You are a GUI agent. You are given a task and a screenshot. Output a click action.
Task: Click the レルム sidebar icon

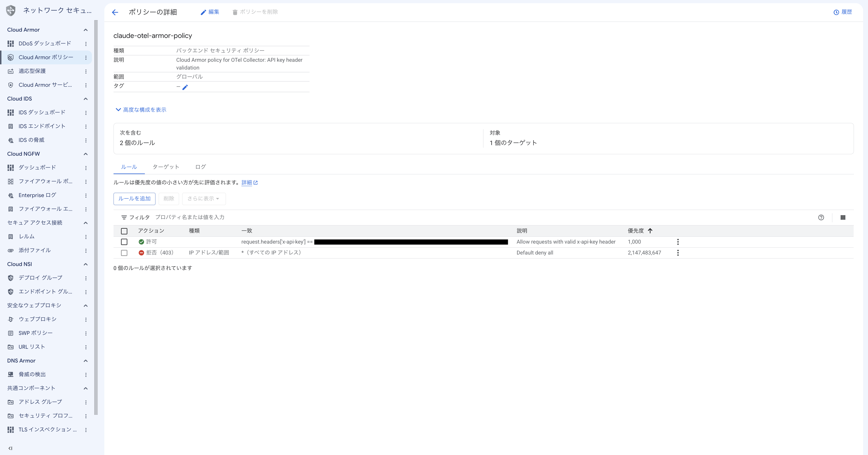tap(11, 237)
